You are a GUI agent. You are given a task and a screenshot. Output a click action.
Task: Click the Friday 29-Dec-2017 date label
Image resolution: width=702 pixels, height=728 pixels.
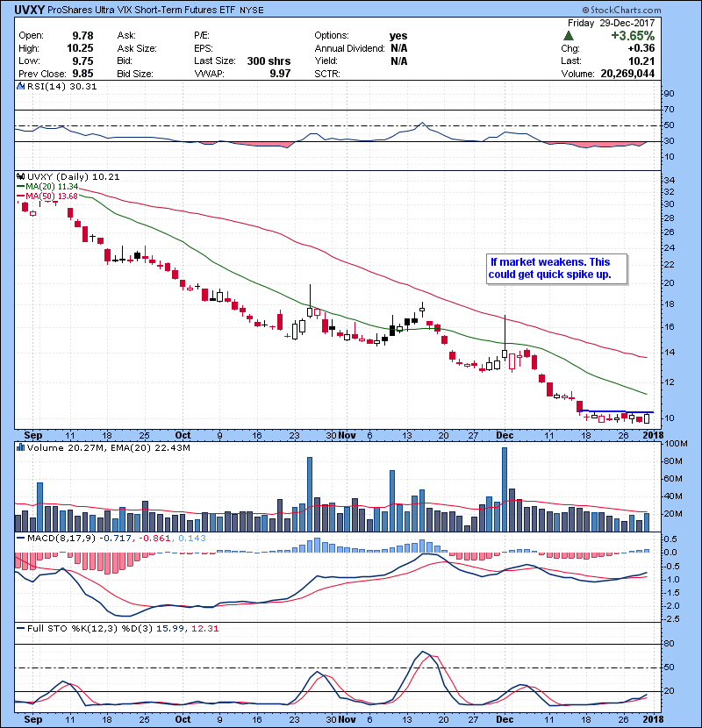611,23
